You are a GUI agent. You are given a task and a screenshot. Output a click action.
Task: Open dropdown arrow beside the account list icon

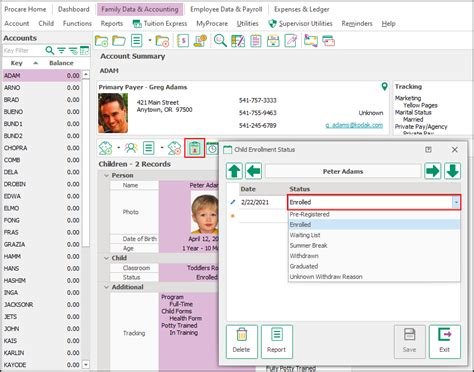150,41
